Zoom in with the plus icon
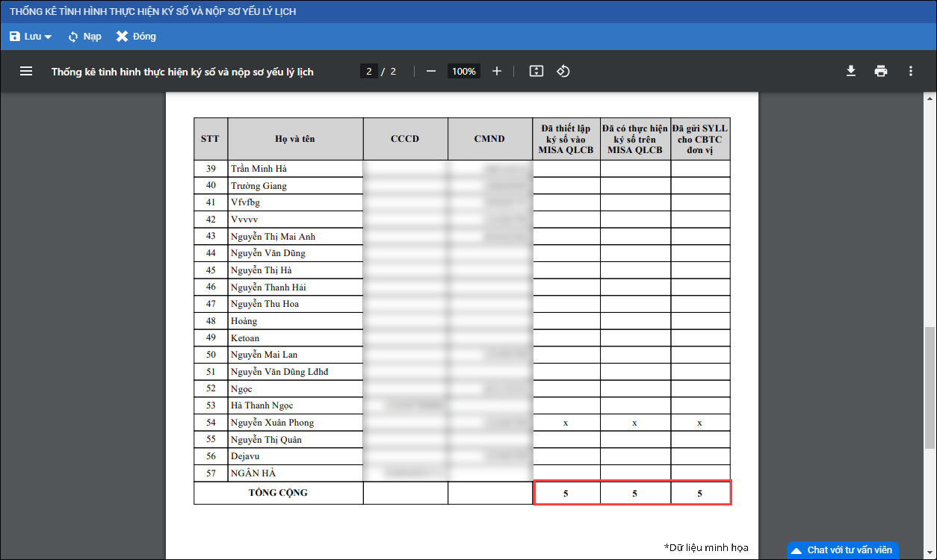This screenshot has height=560, width=937. click(497, 71)
